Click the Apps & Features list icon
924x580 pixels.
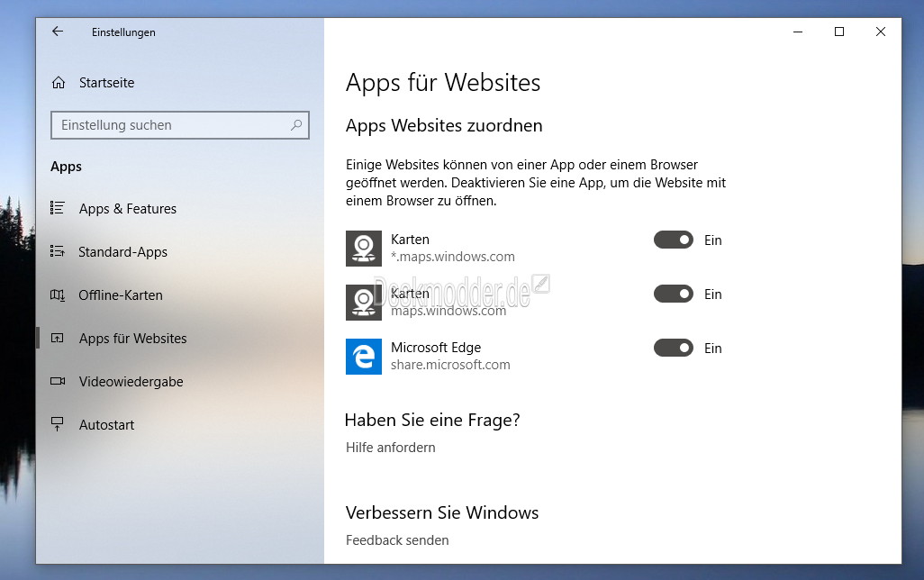coord(57,208)
